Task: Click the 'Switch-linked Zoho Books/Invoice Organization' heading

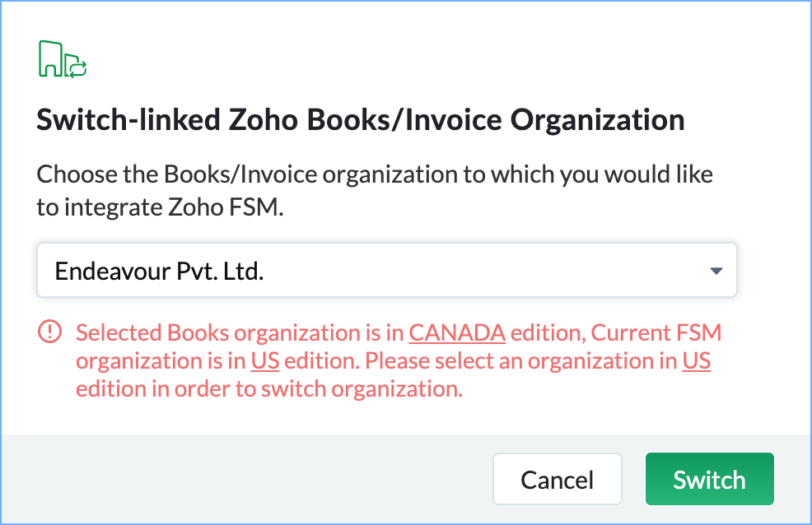Action: point(360,120)
